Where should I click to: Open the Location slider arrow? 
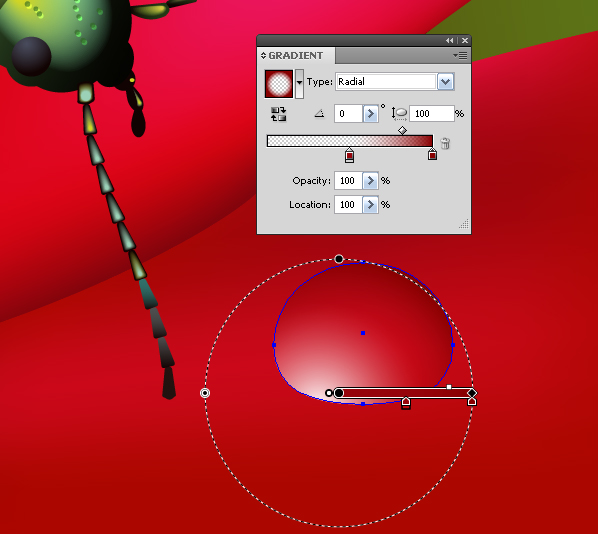coord(370,205)
